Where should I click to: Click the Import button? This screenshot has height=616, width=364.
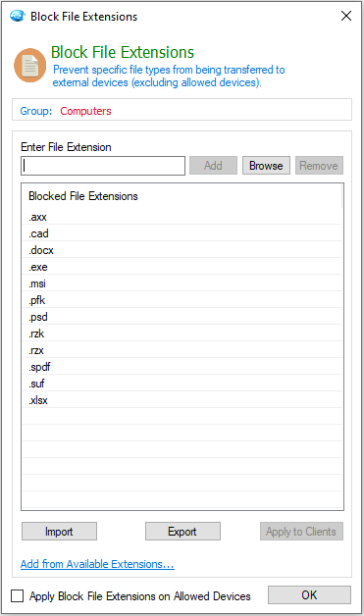pyautogui.click(x=59, y=531)
